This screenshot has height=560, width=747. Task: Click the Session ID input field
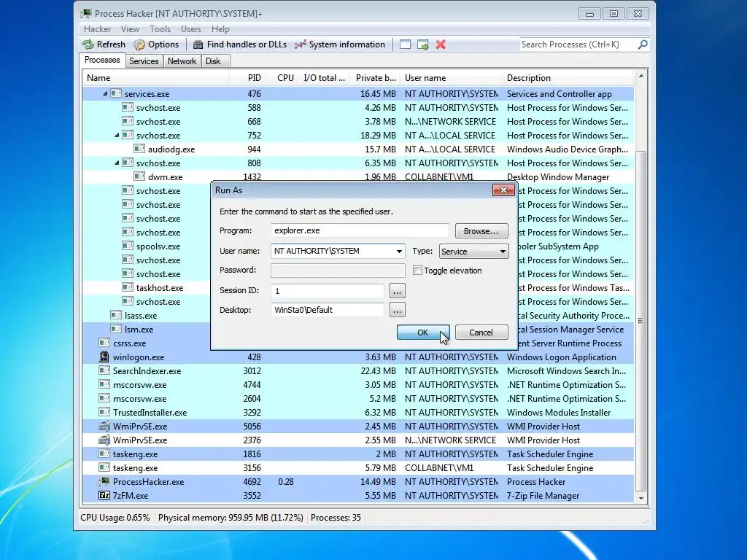(328, 290)
